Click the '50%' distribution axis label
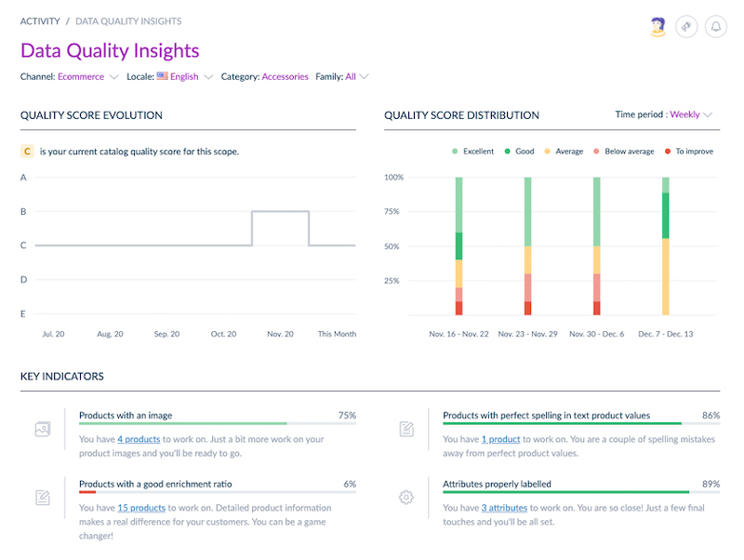 click(x=392, y=247)
